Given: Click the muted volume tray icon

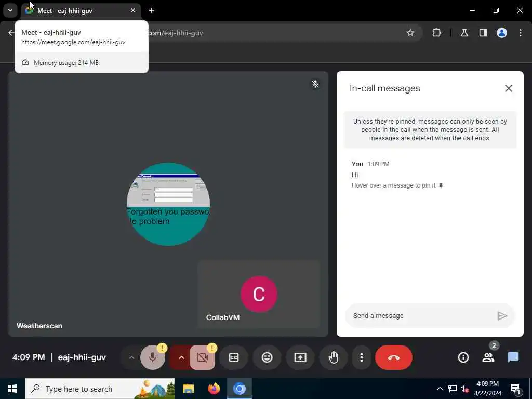Looking at the screenshot, I should point(465,389).
